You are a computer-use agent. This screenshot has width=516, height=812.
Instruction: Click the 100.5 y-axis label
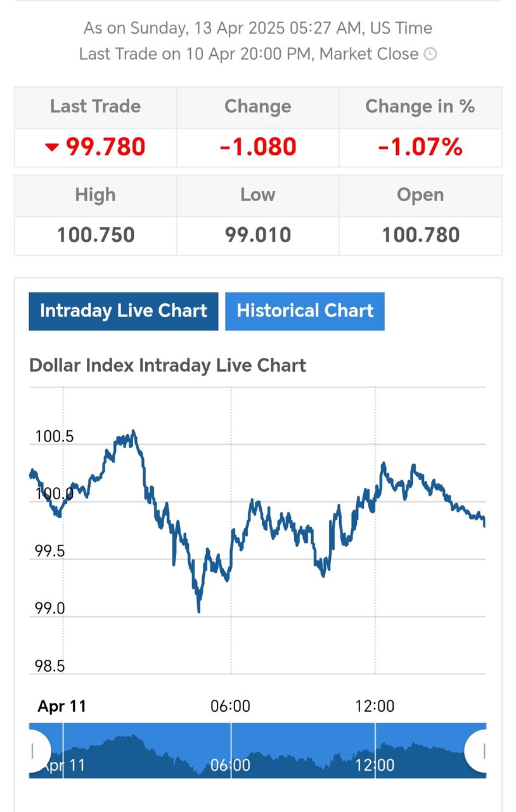tap(55, 436)
